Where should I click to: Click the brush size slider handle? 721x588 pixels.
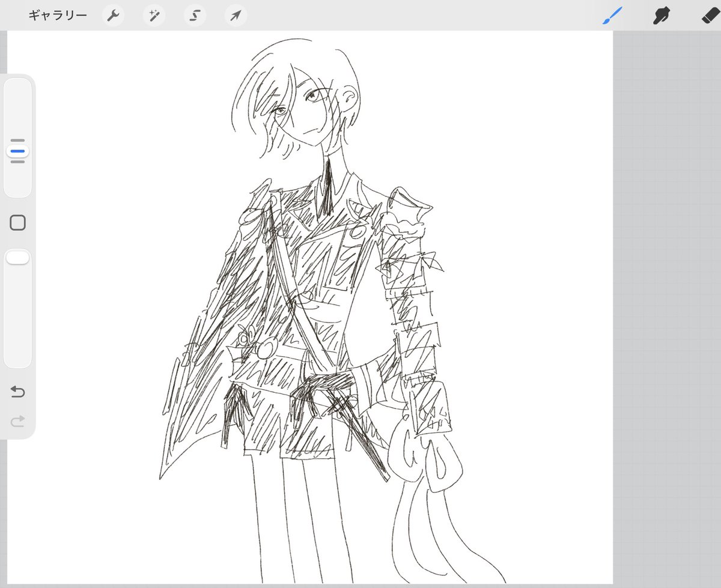click(17, 151)
